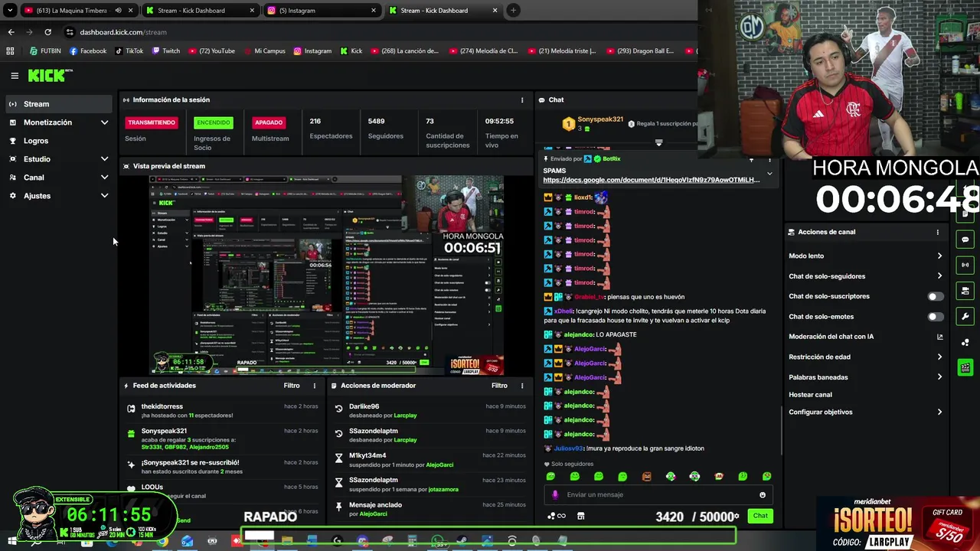Open Palabras baneadas options arrow
Viewport: 980px width, 551px height.
point(939,377)
